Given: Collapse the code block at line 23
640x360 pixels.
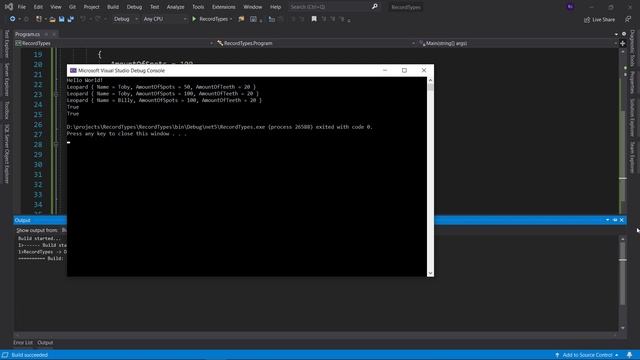Looking at the screenshot, I should (x=56, y=94).
